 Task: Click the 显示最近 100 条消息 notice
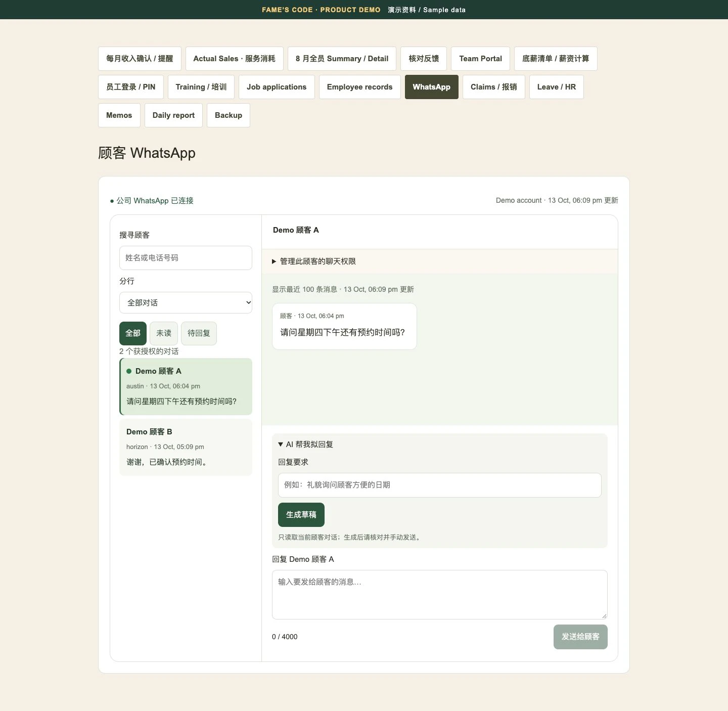[x=343, y=289]
